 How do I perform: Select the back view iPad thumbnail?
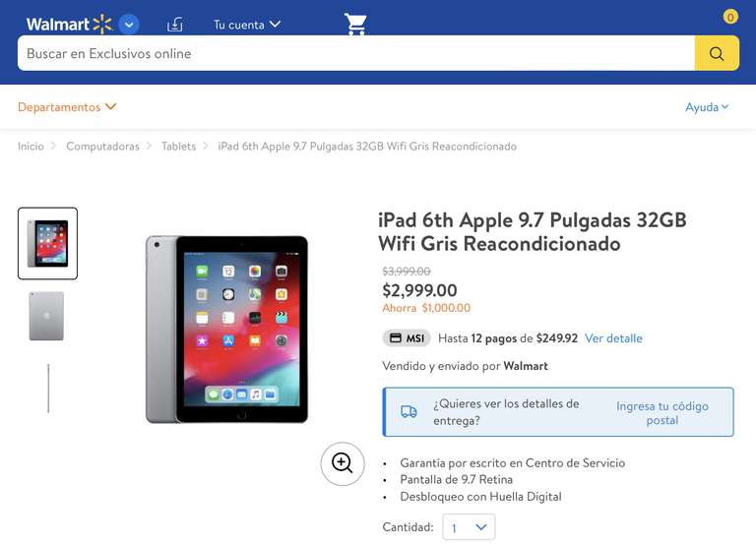coord(47,316)
